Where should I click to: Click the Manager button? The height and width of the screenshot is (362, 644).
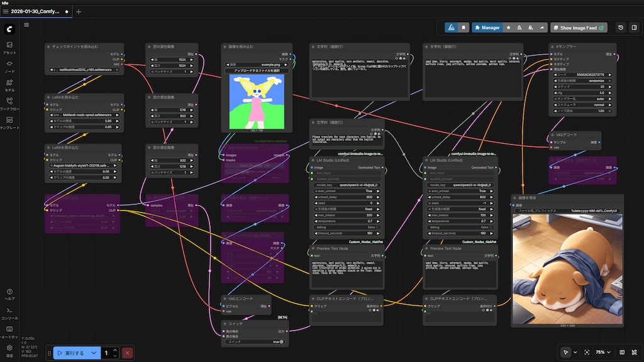(487, 28)
